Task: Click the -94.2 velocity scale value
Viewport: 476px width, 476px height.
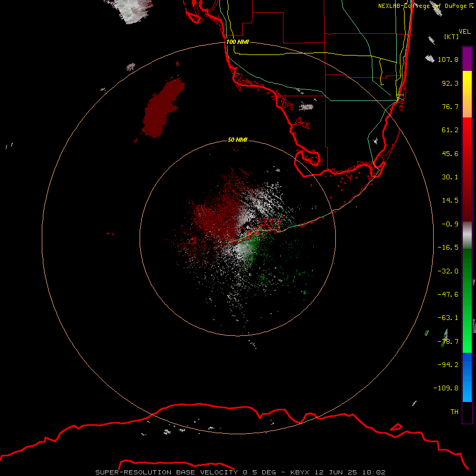Action: pyautogui.click(x=448, y=365)
